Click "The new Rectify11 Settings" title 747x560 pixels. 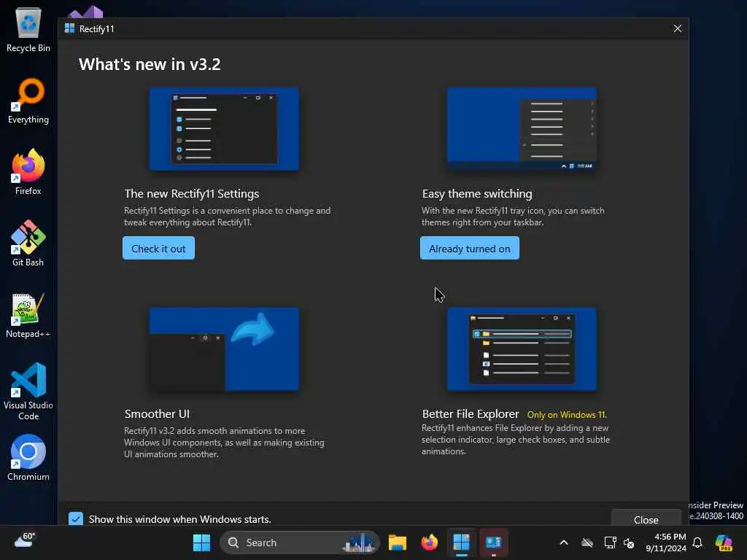[x=192, y=194]
